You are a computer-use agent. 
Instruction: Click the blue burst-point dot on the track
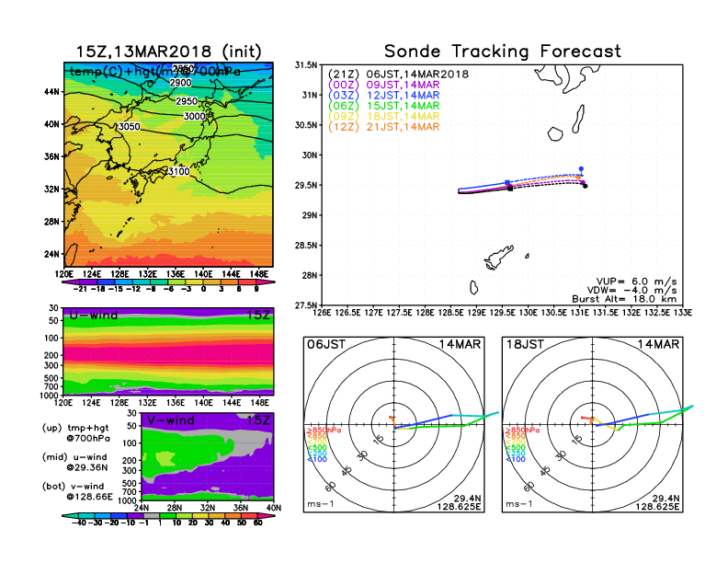[x=581, y=169]
